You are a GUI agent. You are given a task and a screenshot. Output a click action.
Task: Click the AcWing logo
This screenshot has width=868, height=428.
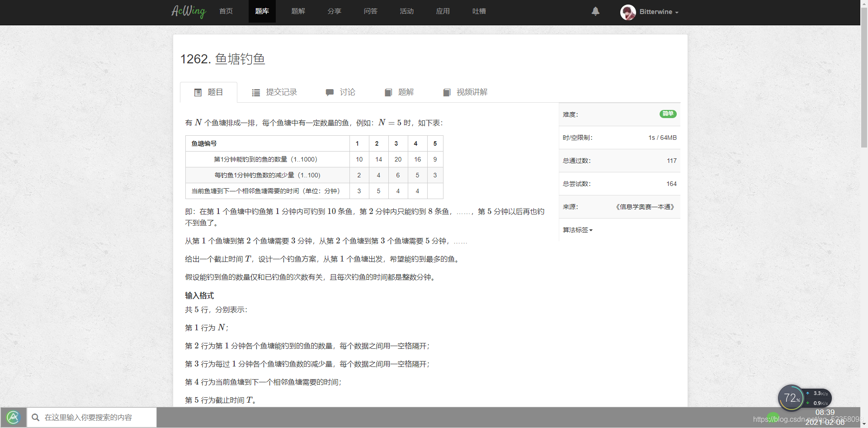(189, 11)
